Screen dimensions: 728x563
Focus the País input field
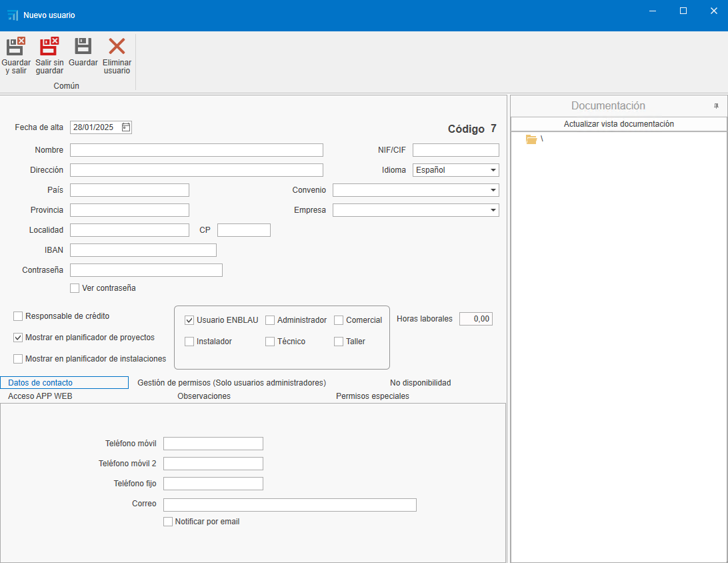(129, 190)
